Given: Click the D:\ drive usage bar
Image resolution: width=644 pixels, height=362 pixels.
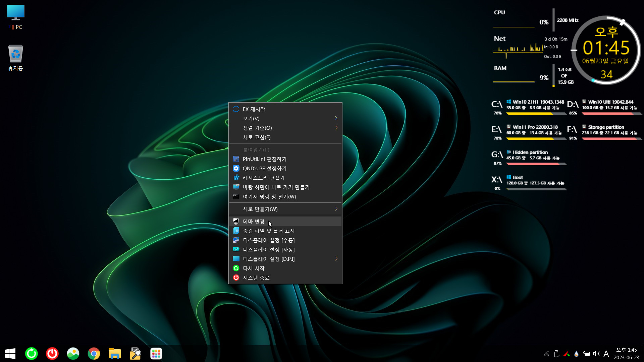Looking at the screenshot, I should point(612,114).
